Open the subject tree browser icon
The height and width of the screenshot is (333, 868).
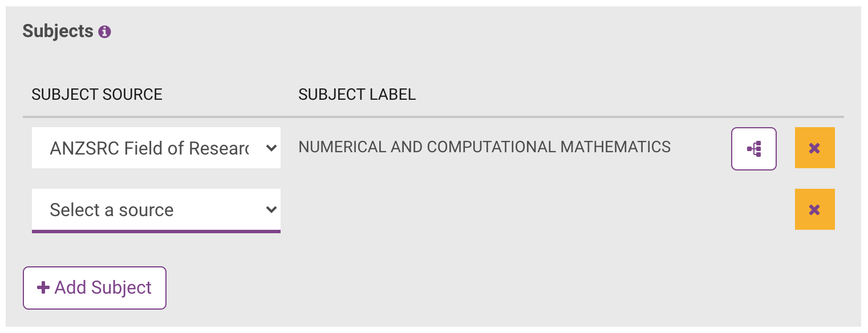pyautogui.click(x=753, y=149)
